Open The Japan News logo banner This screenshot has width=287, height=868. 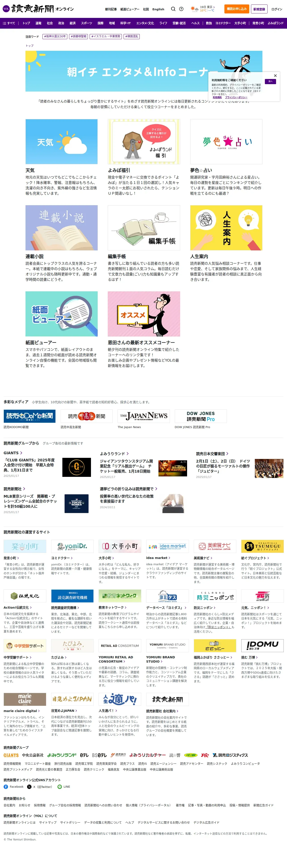144,416
